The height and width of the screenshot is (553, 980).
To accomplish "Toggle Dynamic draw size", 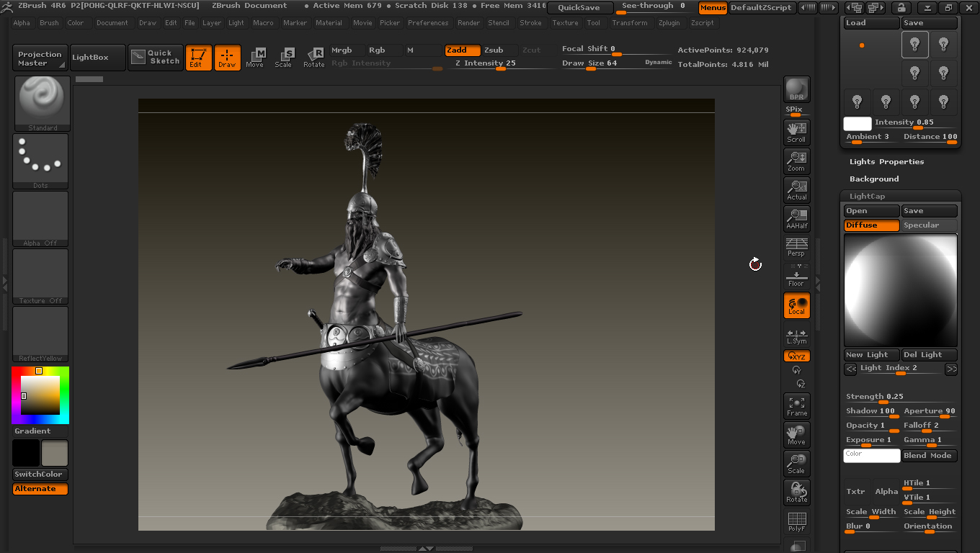I will point(659,63).
